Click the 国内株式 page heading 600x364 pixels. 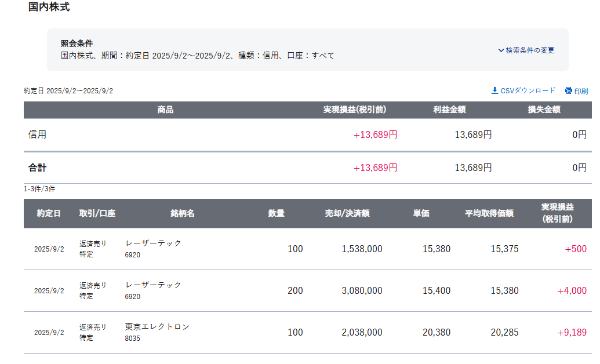[x=49, y=8]
